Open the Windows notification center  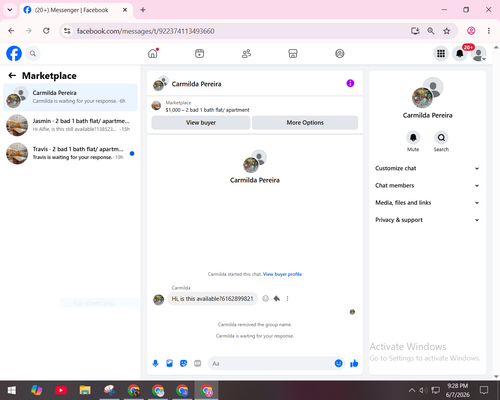484,390
